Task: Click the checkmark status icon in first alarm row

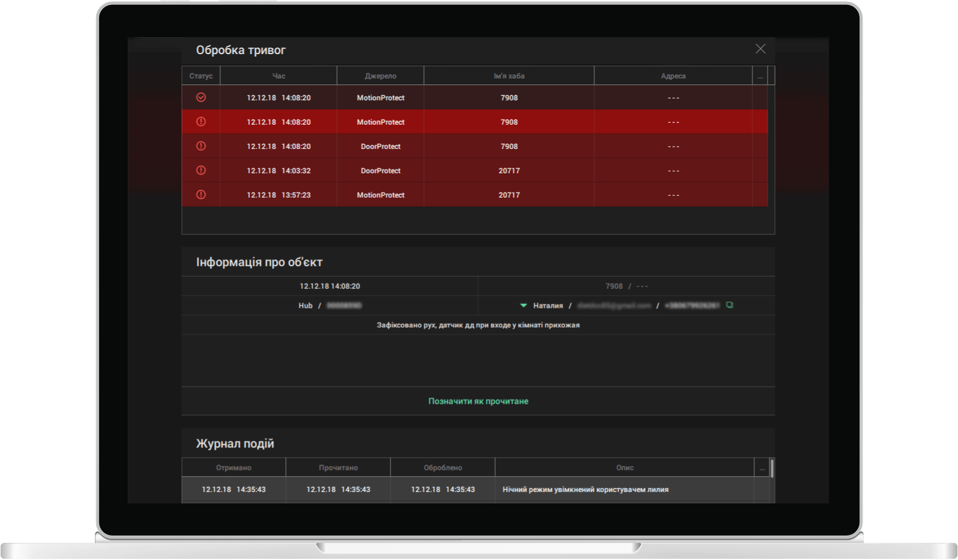Action: (201, 97)
